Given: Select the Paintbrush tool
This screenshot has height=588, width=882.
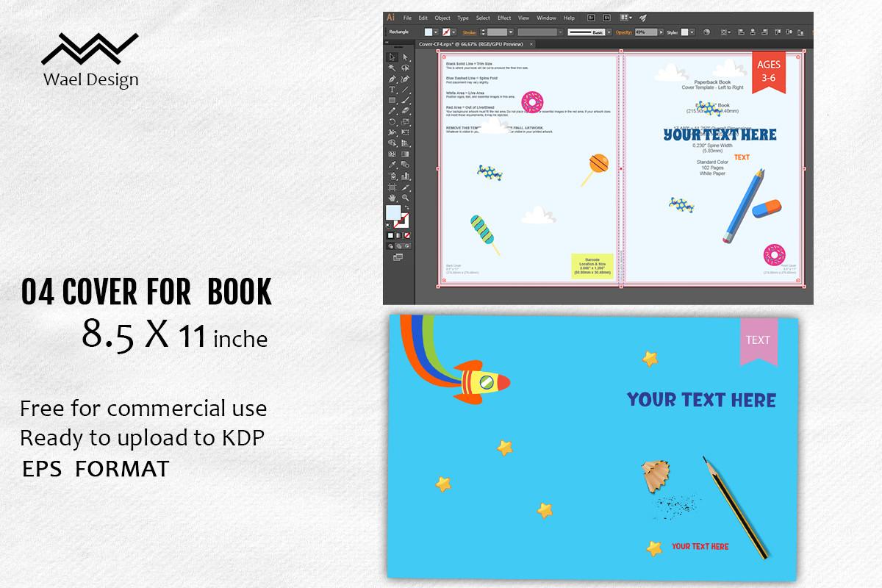Looking at the screenshot, I should [405, 100].
